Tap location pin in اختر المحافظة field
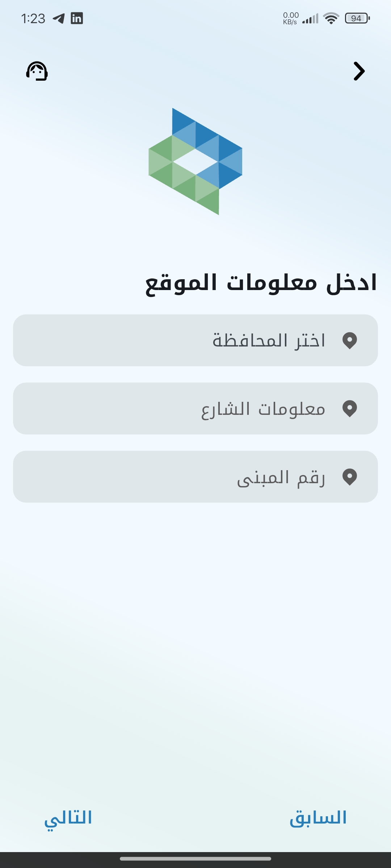This screenshot has width=391, height=868. pos(350,340)
